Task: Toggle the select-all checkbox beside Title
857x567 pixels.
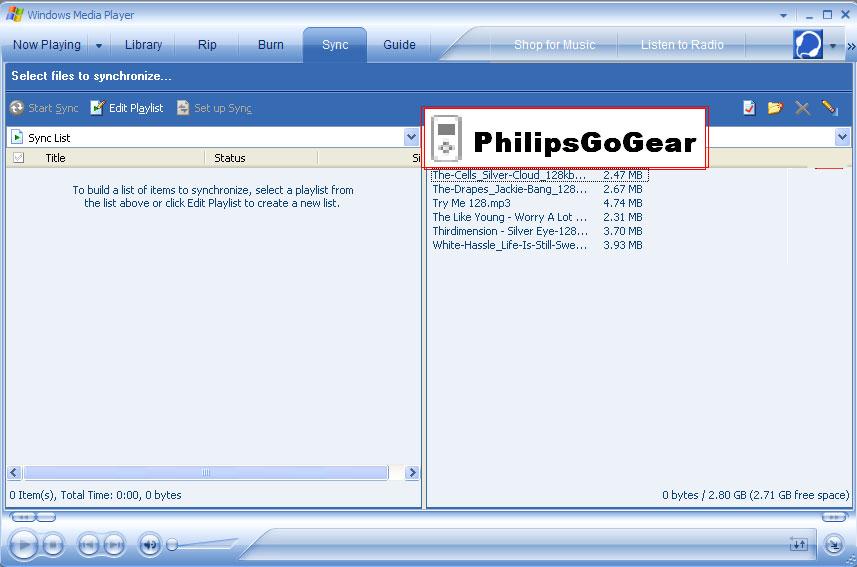Action: (19, 157)
